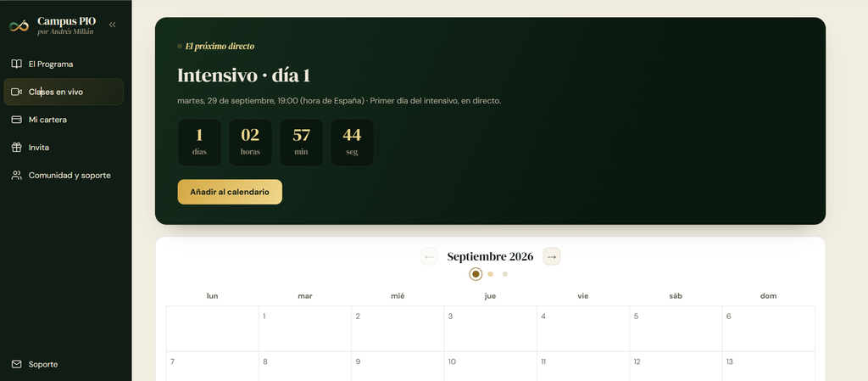Click the lun weekday header
Image resolution: width=868 pixels, height=381 pixels.
[x=213, y=296]
